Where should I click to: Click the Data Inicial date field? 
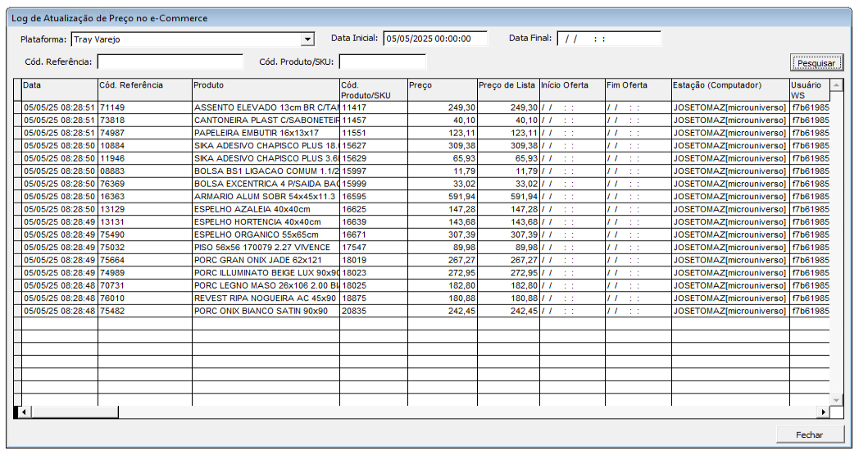pos(435,39)
